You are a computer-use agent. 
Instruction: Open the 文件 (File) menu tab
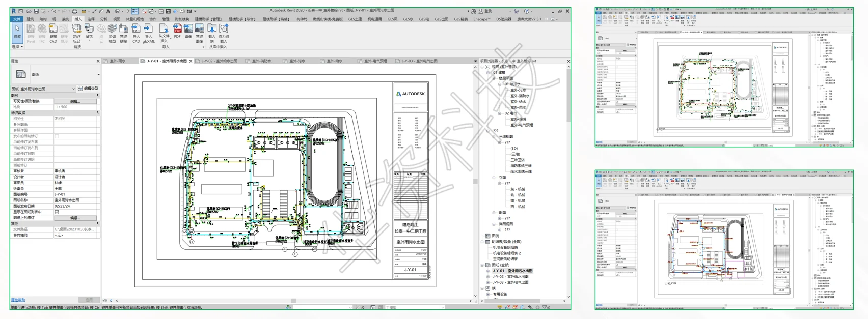(x=17, y=19)
